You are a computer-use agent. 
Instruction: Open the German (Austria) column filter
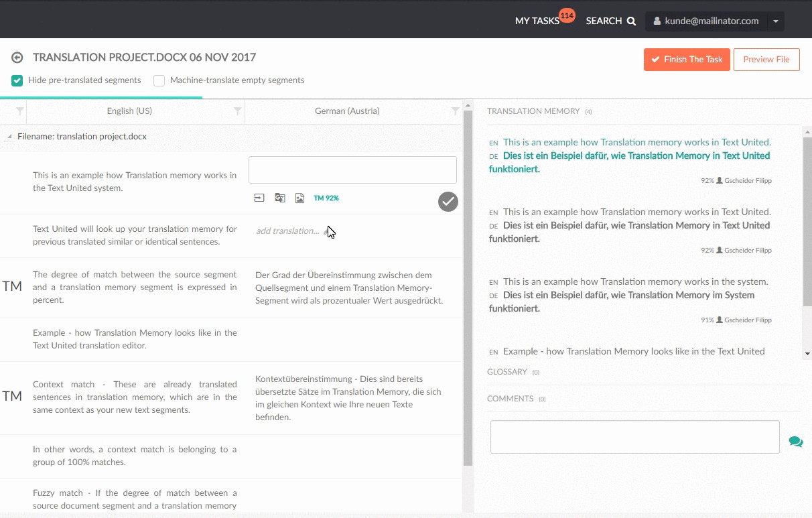click(456, 111)
